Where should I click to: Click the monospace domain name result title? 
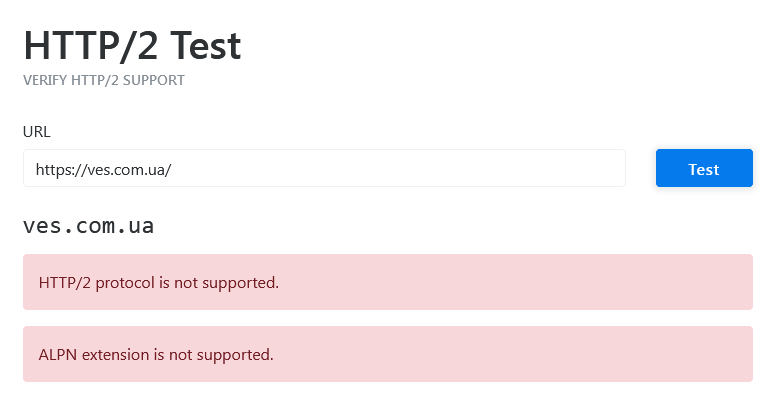tap(89, 226)
